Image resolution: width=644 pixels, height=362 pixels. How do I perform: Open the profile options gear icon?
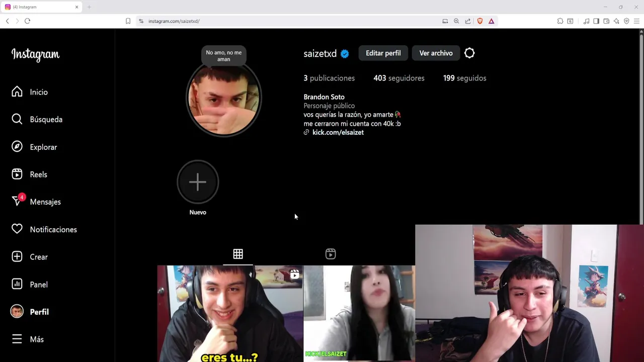[469, 53]
